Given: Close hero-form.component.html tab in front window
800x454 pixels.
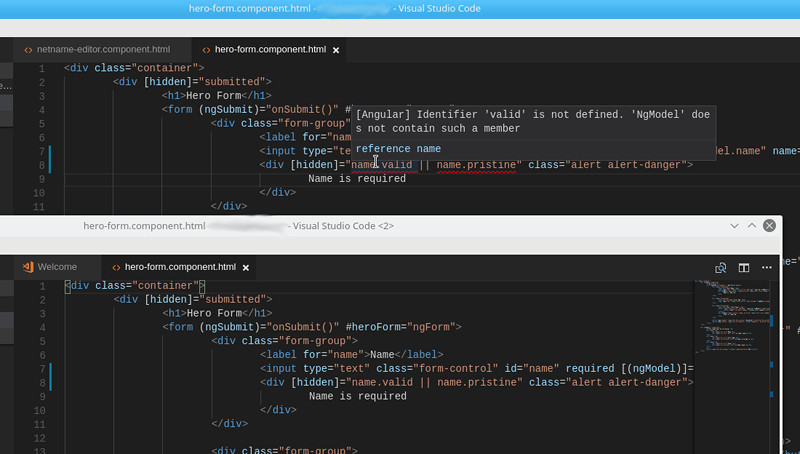Looking at the screenshot, I should [x=246, y=267].
